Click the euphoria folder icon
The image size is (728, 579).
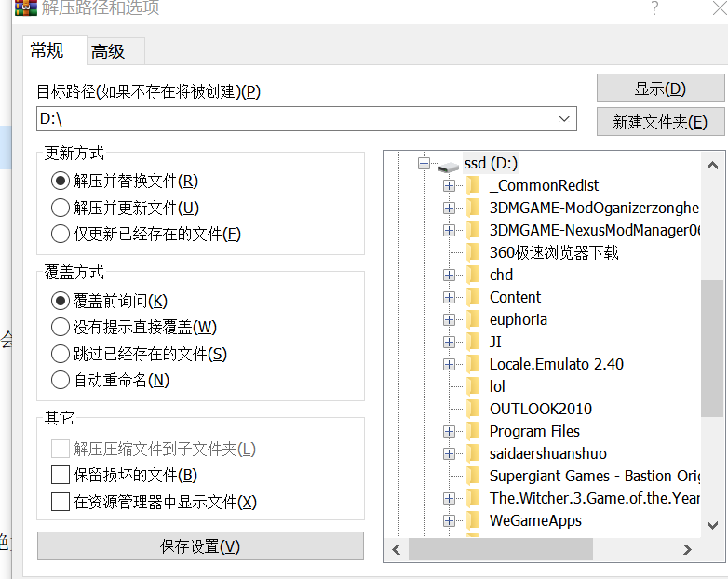coord(473,319)
